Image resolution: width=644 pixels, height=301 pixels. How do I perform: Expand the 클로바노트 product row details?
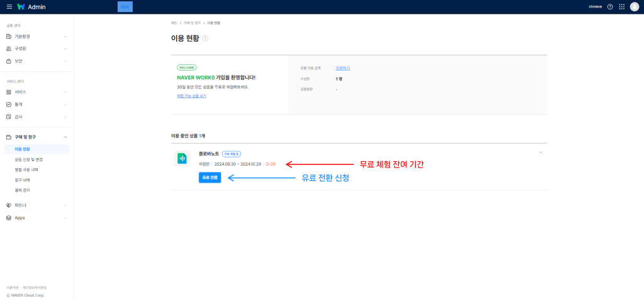[x=540, y=152]
